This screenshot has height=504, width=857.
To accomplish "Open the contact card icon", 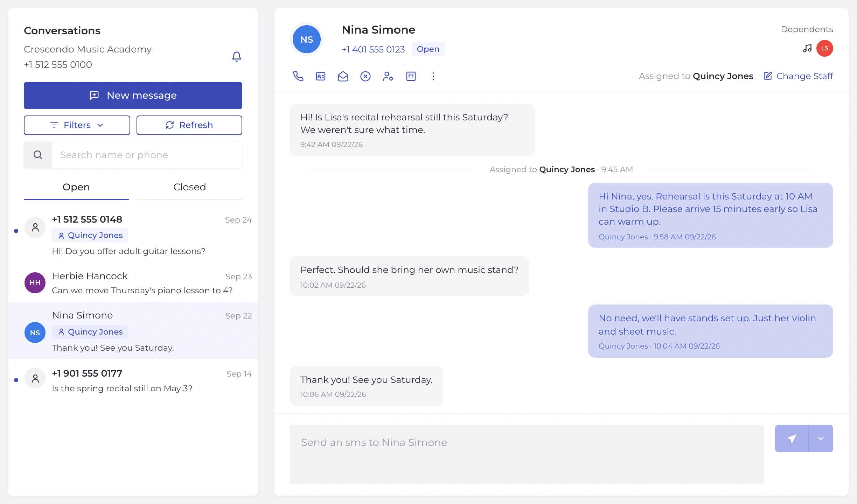I will click(x=321, y=76).
